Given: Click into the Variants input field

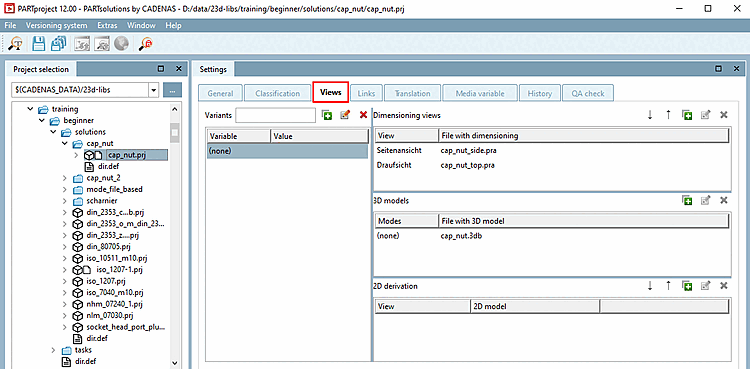Looking at the screenshot, I should [x=276, y=115].
